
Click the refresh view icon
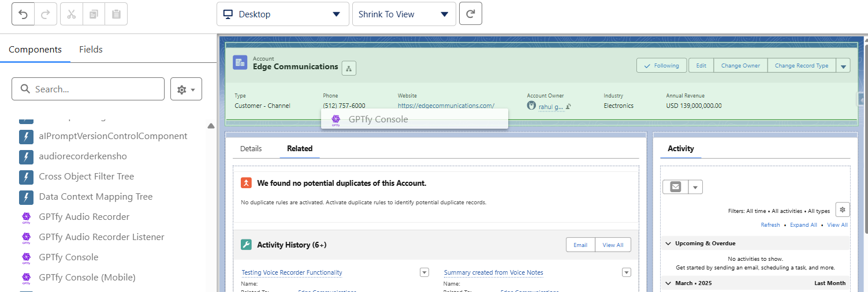click(x=470, y=14)
